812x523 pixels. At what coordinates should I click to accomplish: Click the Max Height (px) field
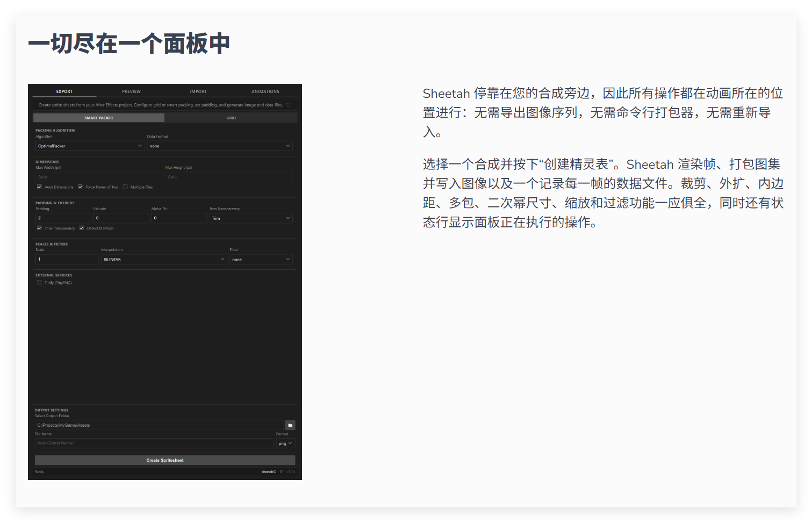229,177
